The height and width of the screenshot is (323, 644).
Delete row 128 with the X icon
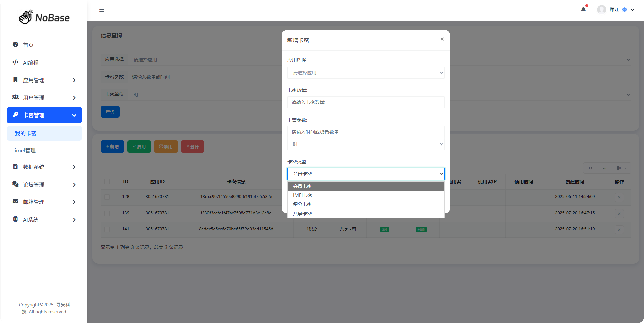pyautogui.click(x=619, y=197)
